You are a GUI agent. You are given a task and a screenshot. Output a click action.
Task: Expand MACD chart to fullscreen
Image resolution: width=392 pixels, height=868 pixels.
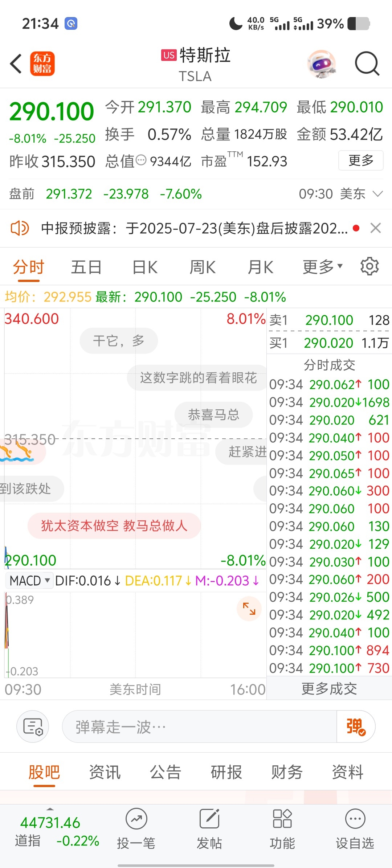[249, 609]
